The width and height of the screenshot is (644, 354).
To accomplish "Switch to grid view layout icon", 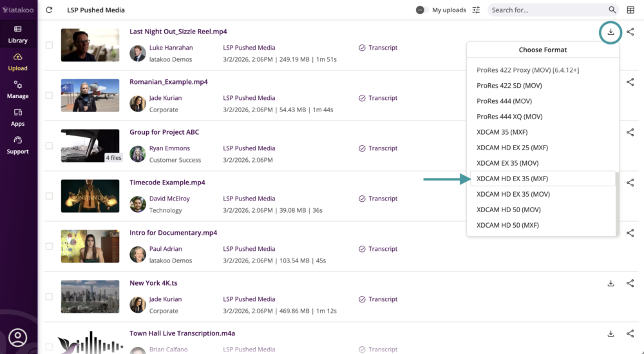I will click(x=630, y=10).
